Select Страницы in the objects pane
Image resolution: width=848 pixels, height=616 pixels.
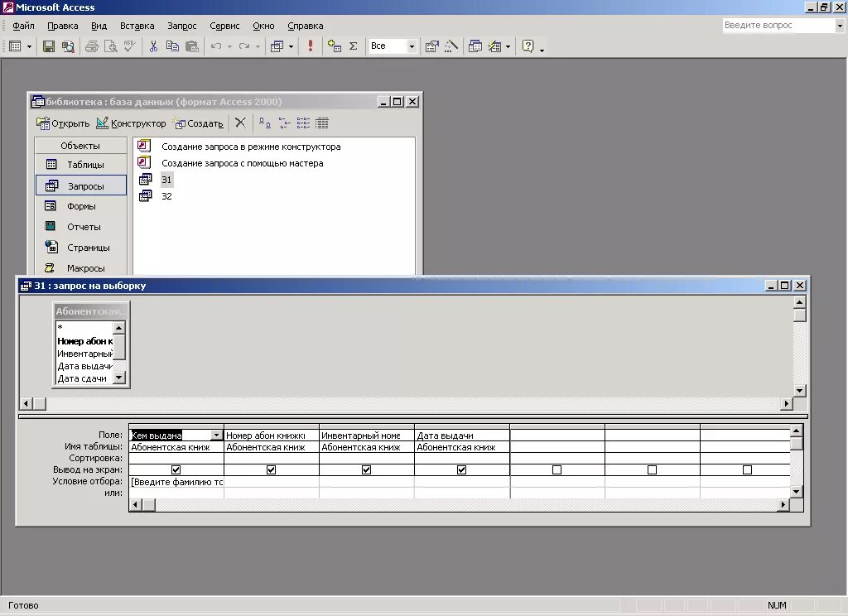[x=80, y=248]
